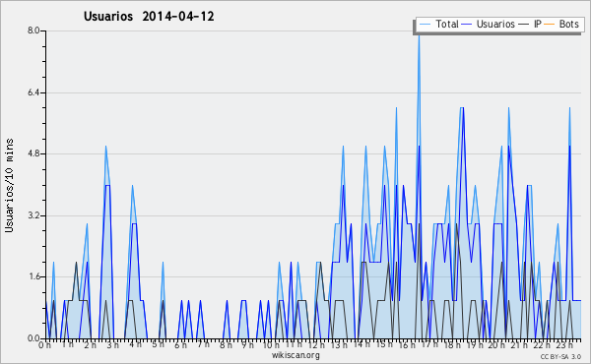Click the 'CC BY-SA 3.0' license text
This screenshot has height=364, width=591.
pos(560,356)
